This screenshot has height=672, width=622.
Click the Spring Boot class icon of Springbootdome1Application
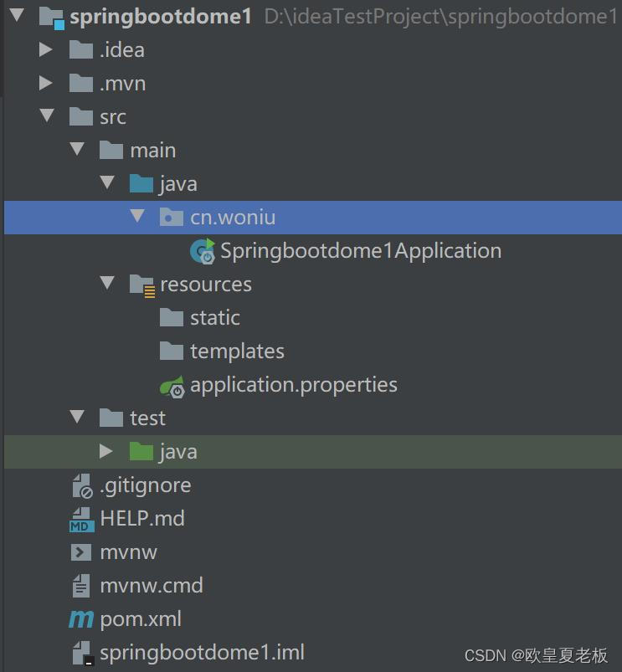(x=203, y=251)
